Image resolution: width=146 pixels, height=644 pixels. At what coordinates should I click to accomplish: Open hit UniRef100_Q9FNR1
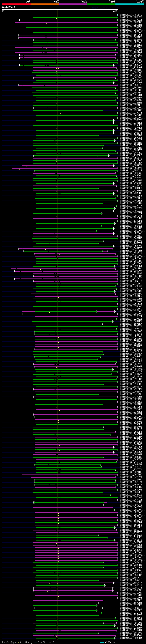pos(131,389)
